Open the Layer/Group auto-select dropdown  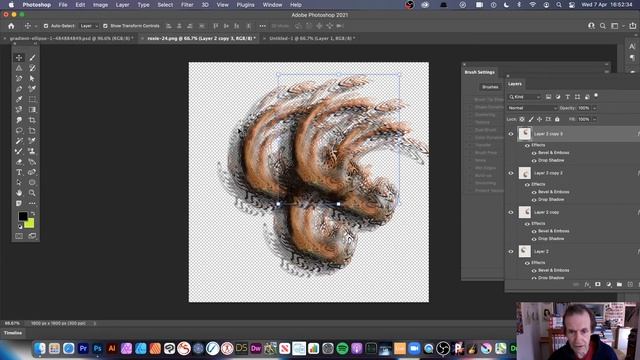pyautogui.click(x=89, y=26)
